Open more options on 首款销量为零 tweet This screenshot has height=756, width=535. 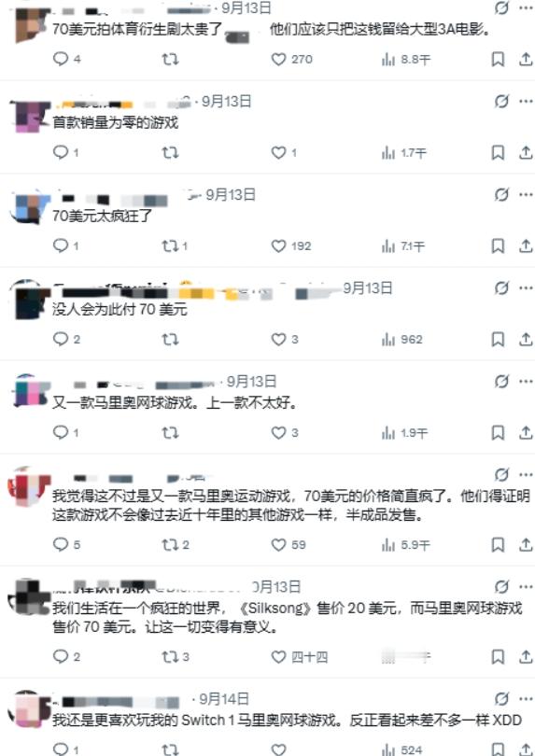pos(526,101)
